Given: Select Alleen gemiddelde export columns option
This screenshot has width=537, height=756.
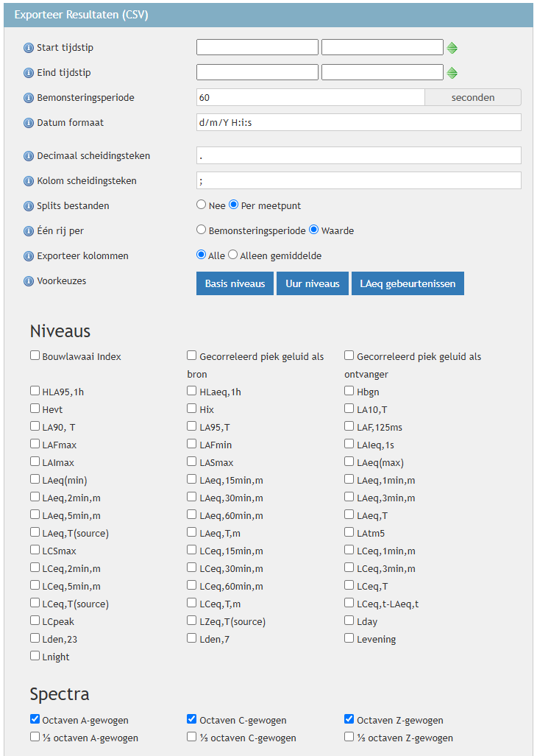Looking at the screenshot, I should 233,255.
